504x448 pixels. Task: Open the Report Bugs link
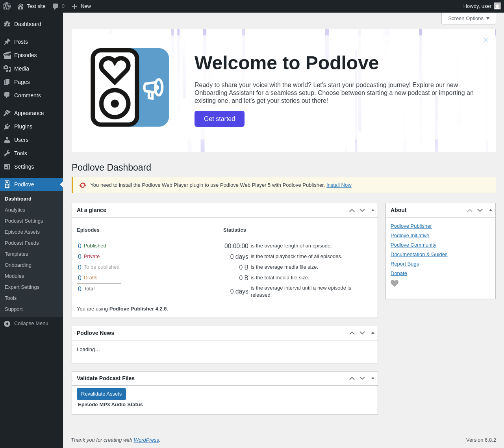[x=405, y=264]
